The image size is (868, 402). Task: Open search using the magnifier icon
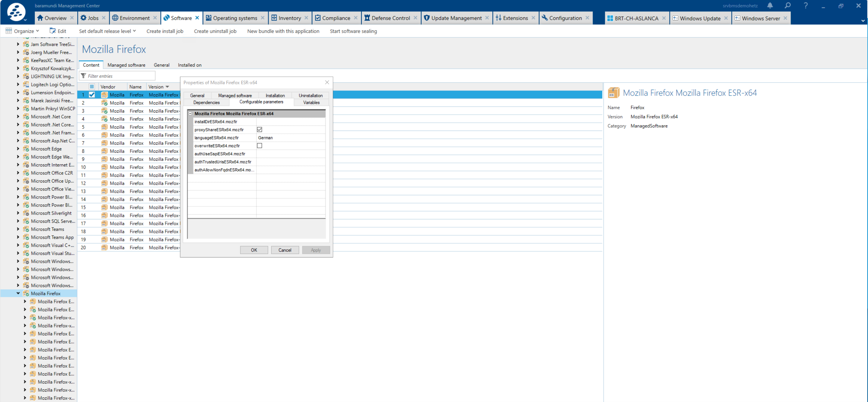tap(787, 5)
